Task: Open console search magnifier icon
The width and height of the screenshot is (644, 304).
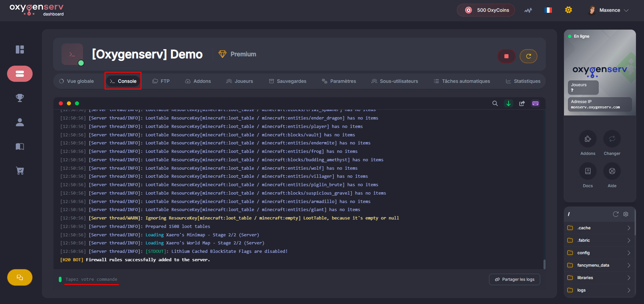Action: pos(495,103)
